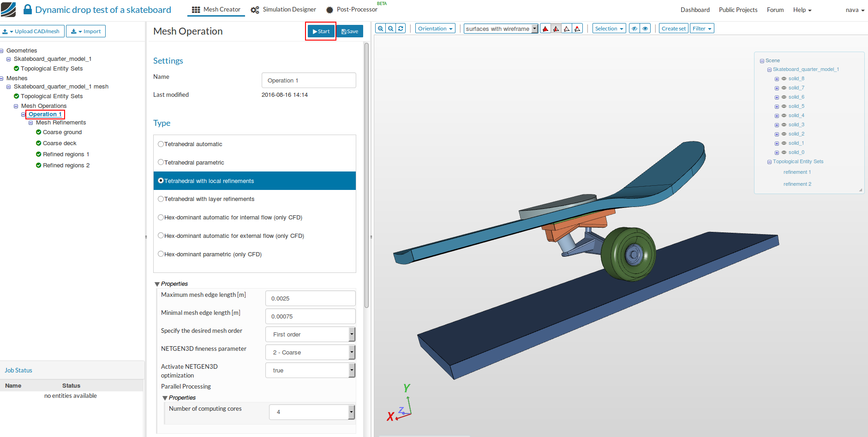Expand solid_6 in the scene tree
Viewport: 868px width, 437px height.
777,97
